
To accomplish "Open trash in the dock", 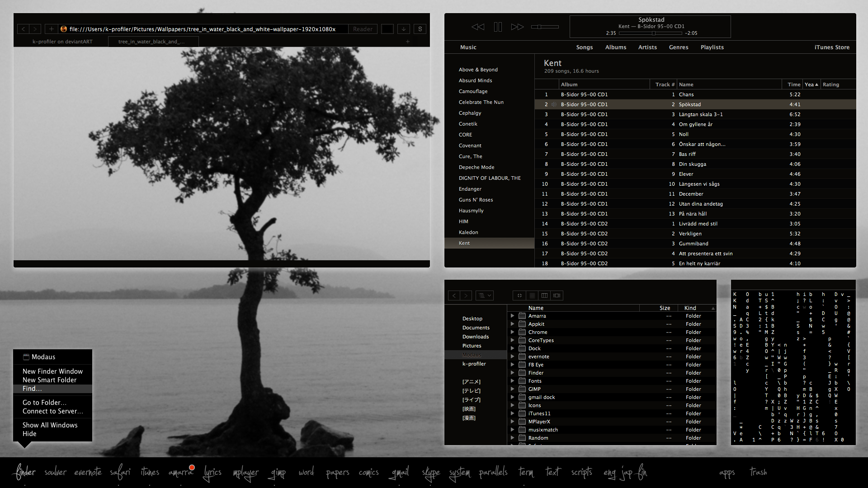I will (758, 472).
